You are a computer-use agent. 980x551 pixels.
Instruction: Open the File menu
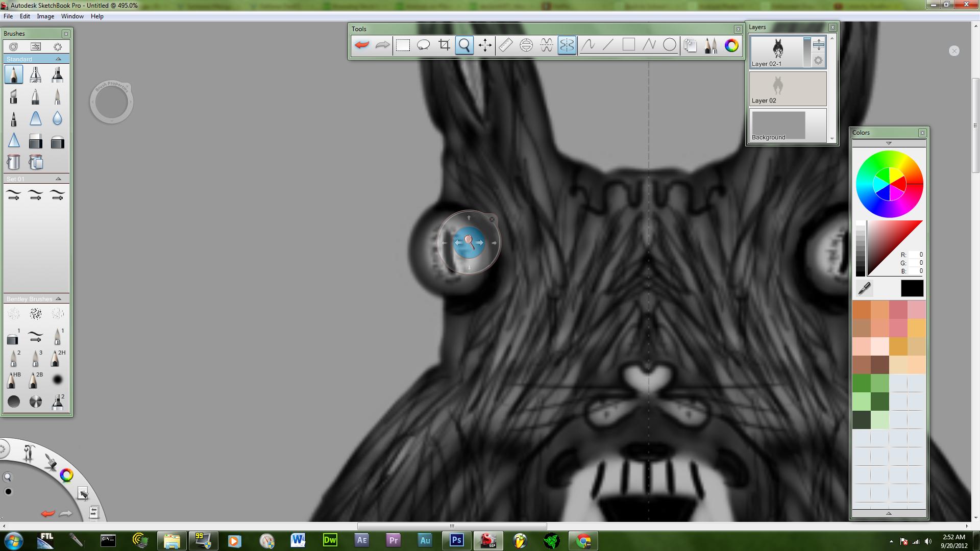[8, 16]
